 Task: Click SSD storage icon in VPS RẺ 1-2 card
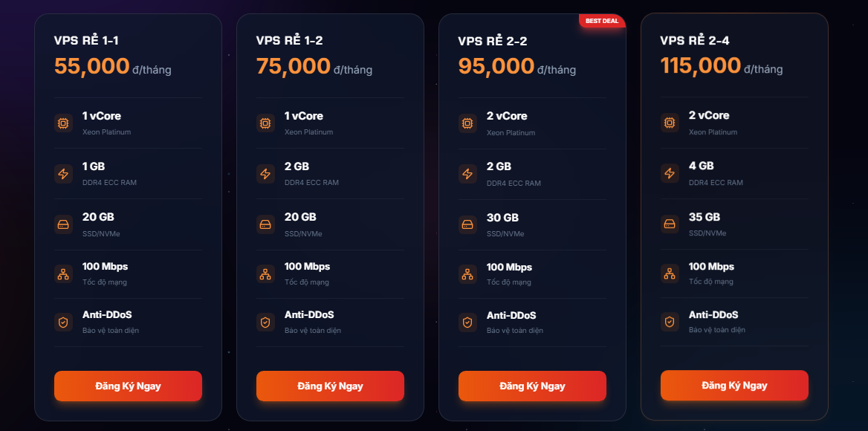pos(265,224)
